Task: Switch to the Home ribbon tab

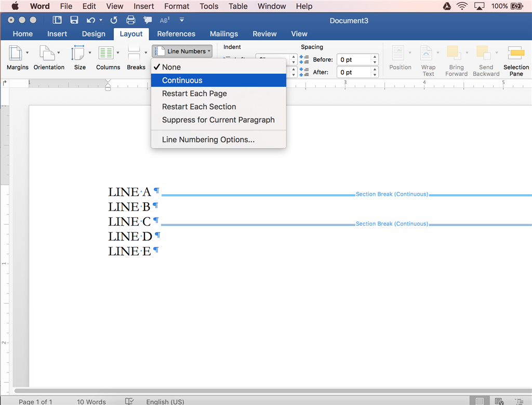Action: click(x=23, y=34)
